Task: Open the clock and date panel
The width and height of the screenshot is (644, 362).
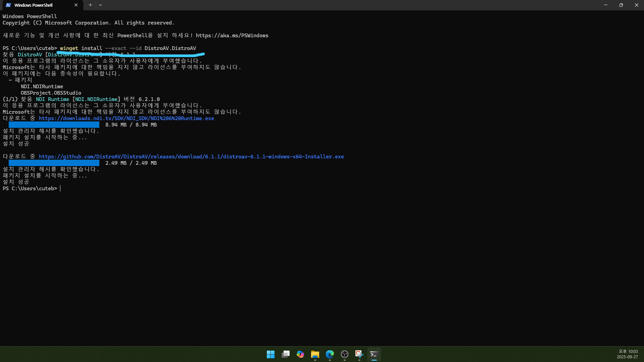Action: 627,354
